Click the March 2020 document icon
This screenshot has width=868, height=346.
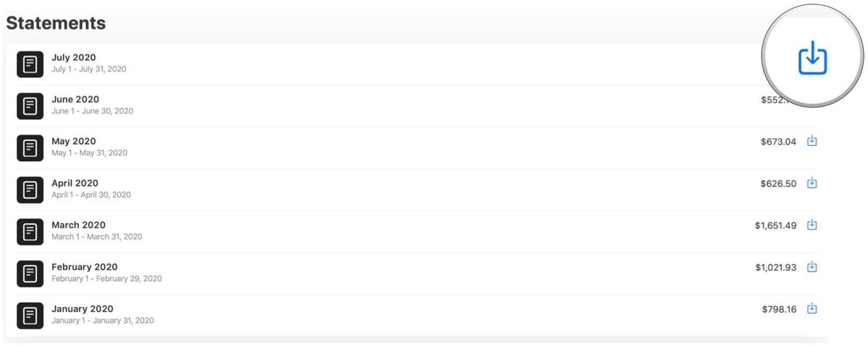[x=30, y=232]
